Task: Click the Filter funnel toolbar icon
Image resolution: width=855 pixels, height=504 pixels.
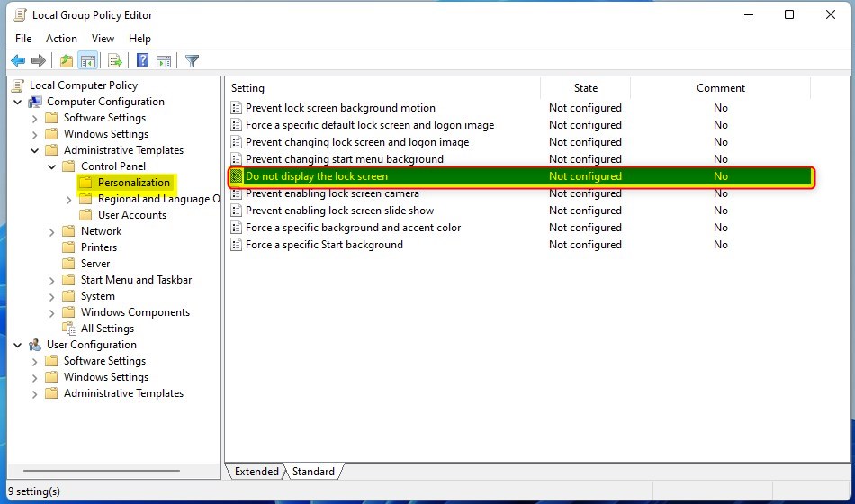Action: 192,61
